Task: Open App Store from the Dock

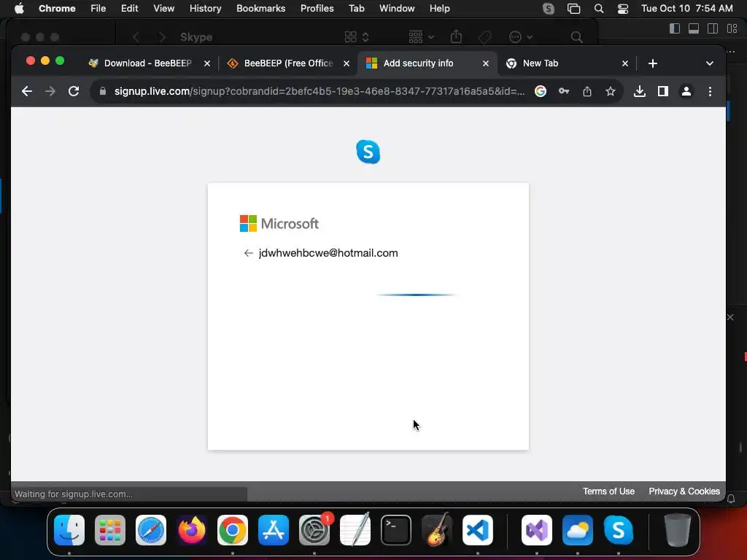Action: click(x=274, y=530)
